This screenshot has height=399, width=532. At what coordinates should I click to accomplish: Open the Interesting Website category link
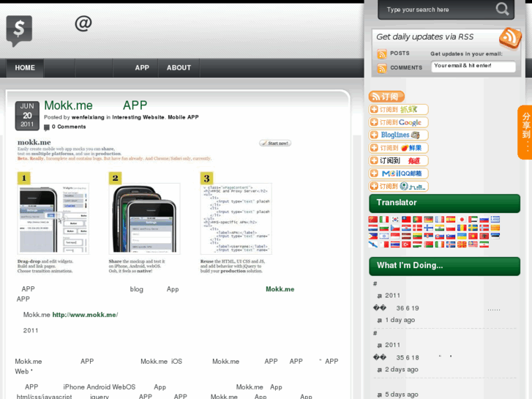138,117
